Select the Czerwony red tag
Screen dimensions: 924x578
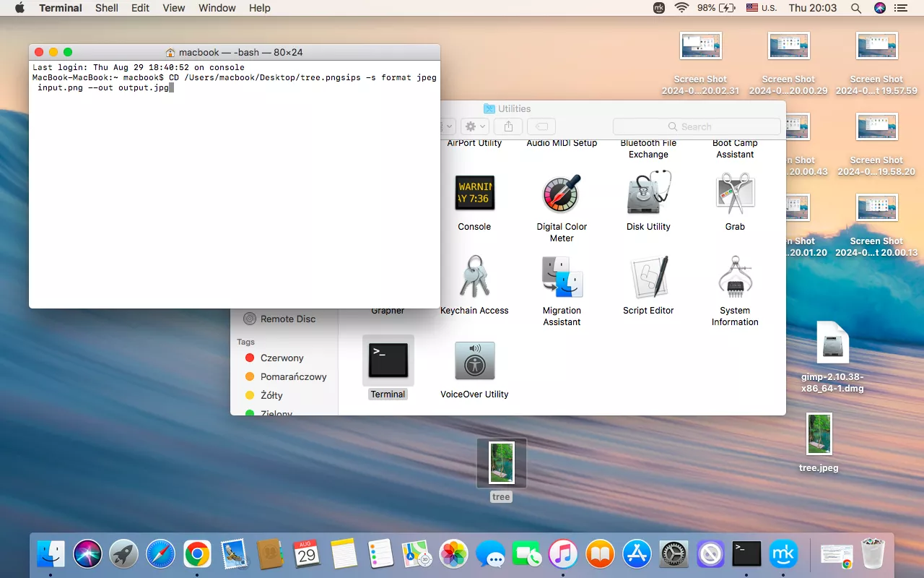tap(282, 358)
